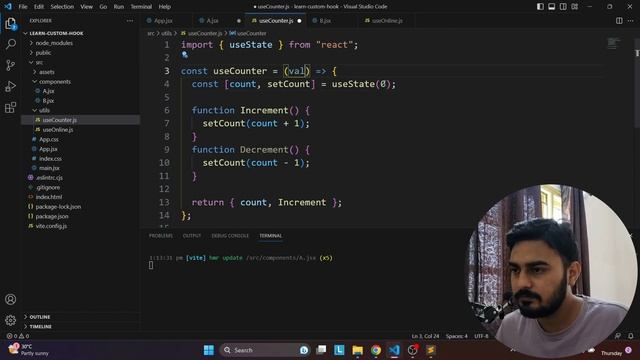
Task: Open Sublime Text taskbar icon
Action: [431, 350]
